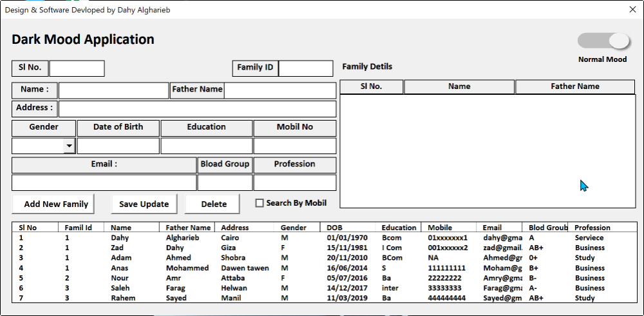The height and width of the screenshot is (316, 644).
Task: Click the blood group cell 0+
Action: pyautogui.click(x=533, y=258)
